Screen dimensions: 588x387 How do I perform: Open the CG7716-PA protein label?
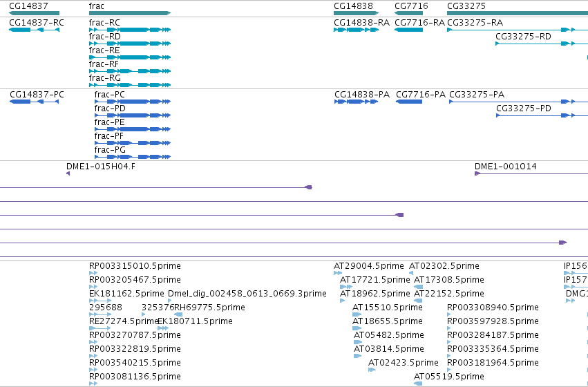point(421,95)
